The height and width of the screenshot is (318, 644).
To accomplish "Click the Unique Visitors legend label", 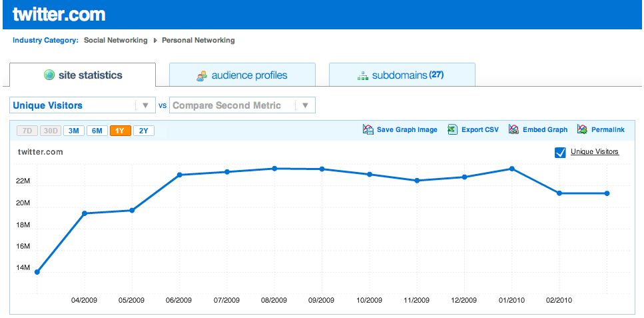I will click(x=595, y=152).
